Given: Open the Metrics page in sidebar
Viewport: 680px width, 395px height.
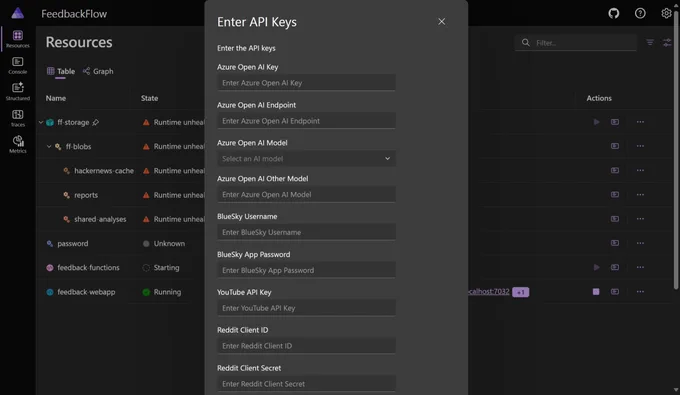Looking at the screenshot, I should (x=18, y=144).
